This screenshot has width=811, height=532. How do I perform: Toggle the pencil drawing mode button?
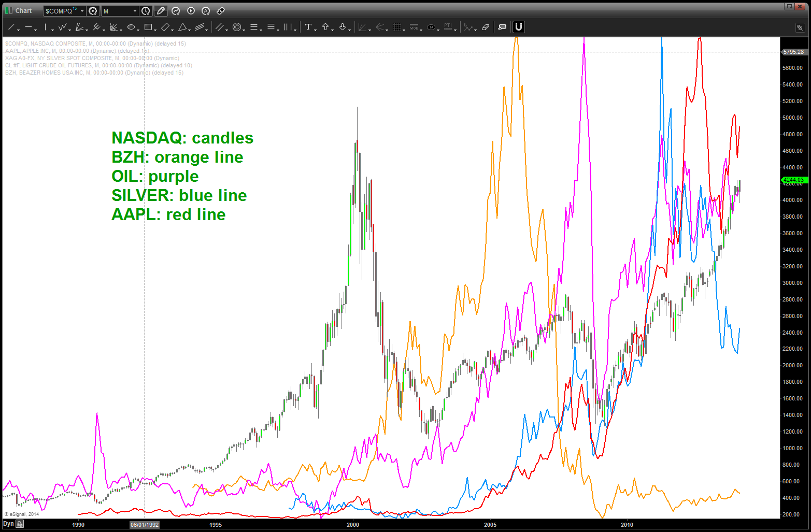click(161, 11)
